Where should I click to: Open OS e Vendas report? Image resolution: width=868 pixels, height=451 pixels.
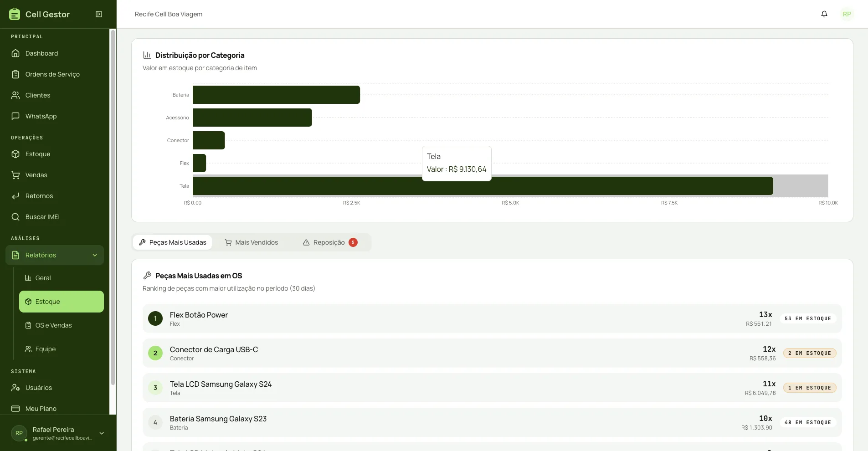(62, 325)
